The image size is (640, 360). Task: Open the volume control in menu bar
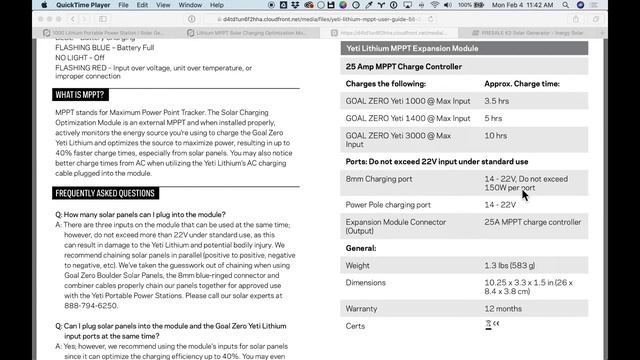point(448,5)
